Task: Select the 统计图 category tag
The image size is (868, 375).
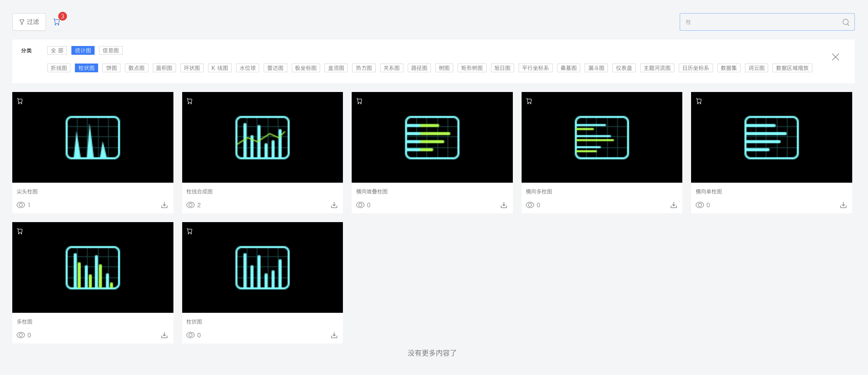Action: (x=83, y=50)
